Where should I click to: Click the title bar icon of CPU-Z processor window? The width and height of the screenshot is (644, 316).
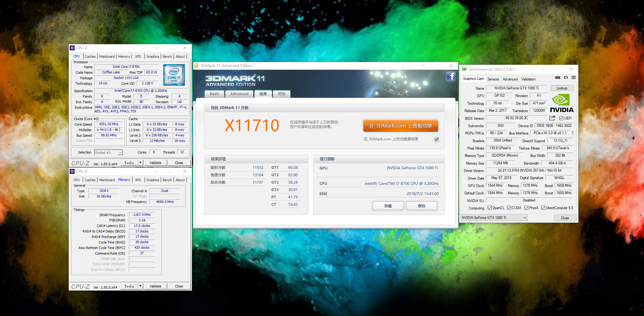coord(72,48)
